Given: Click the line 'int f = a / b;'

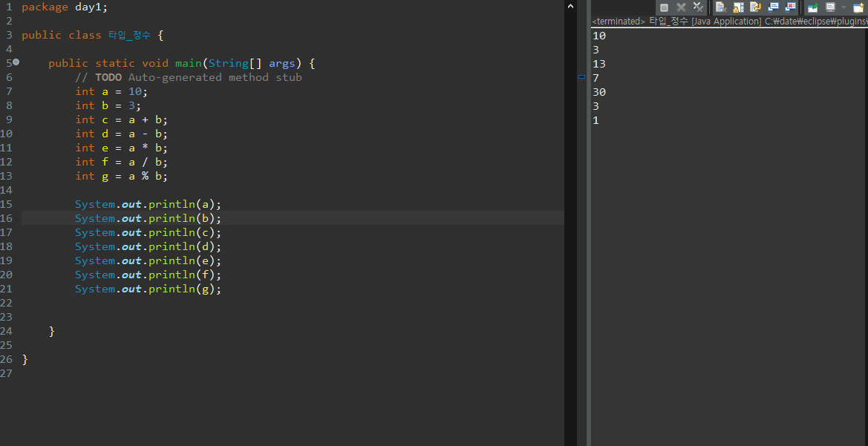Looking at the screenshot, I should [x=121, y=162].
